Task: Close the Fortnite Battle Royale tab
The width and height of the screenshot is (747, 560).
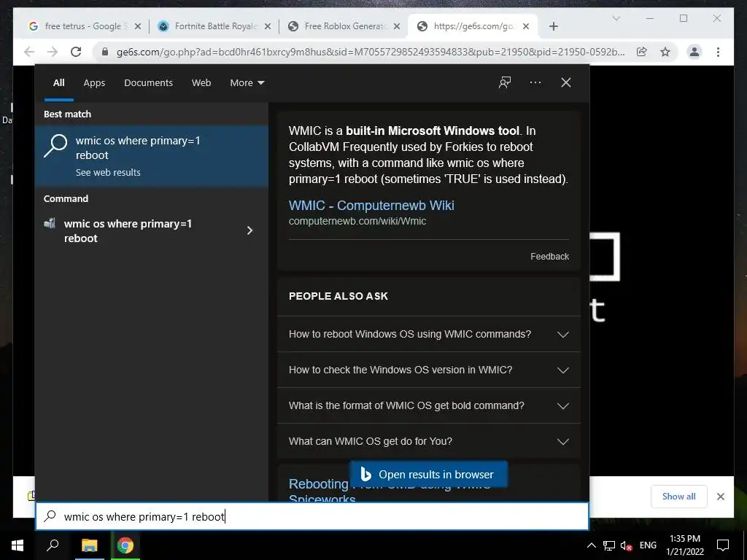Action: [x=268, y=26]
